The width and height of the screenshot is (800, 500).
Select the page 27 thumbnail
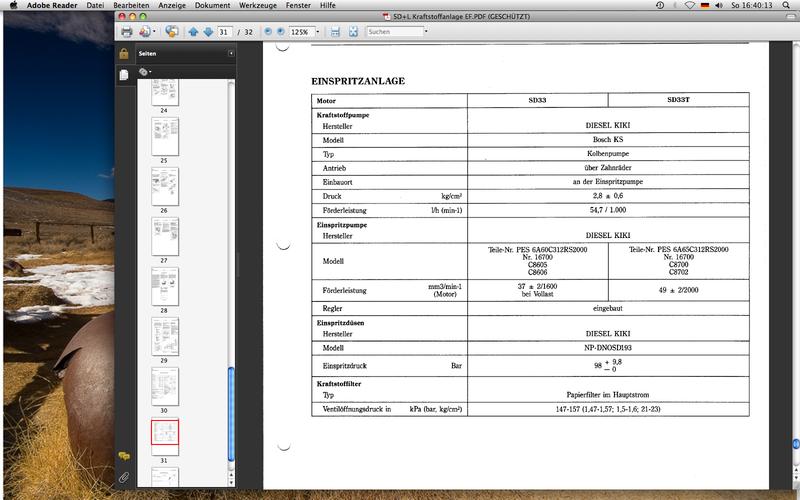pyautogui.click(x=165, y=237)
